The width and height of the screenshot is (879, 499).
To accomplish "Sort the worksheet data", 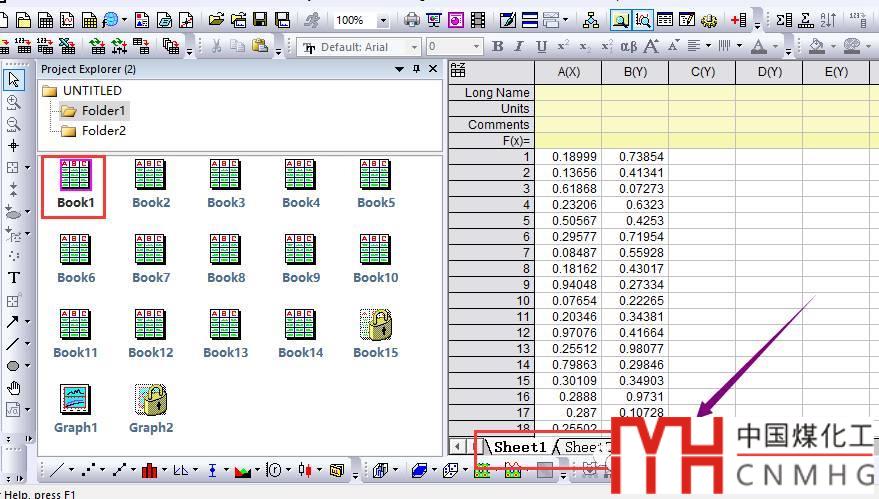I will point(828,21).
